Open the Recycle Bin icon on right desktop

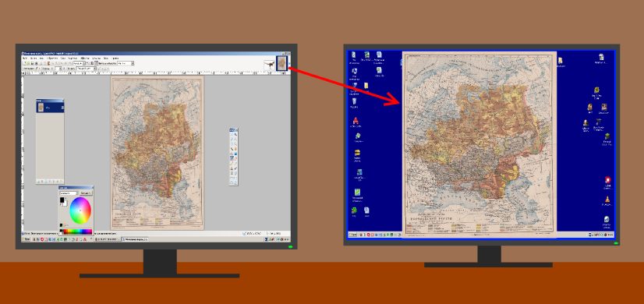point(354,101)
